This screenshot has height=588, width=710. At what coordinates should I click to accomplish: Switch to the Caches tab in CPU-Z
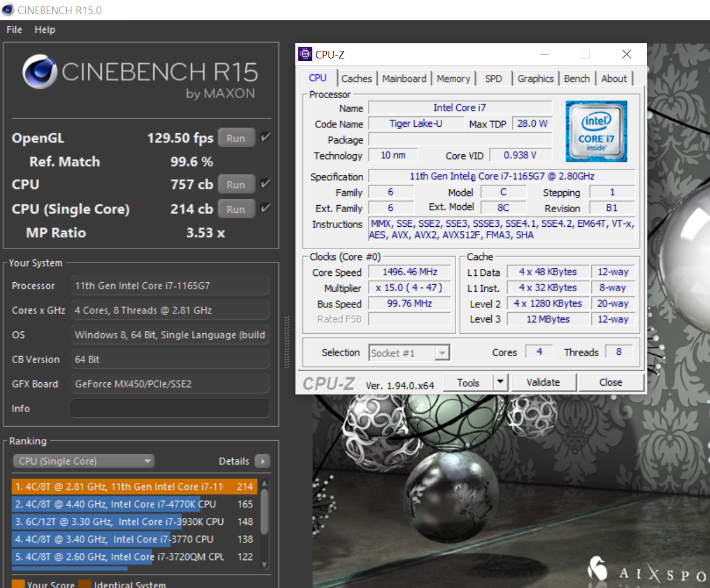357,78
